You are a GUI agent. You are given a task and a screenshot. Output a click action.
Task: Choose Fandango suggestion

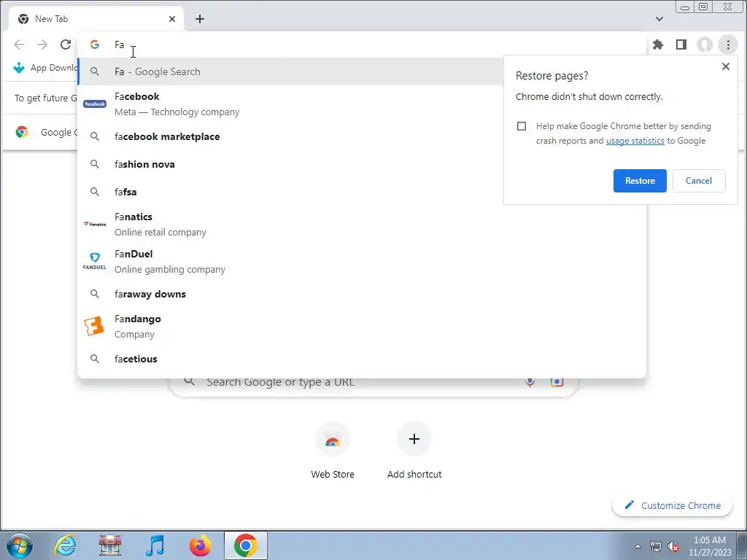[x=362, y=326]
